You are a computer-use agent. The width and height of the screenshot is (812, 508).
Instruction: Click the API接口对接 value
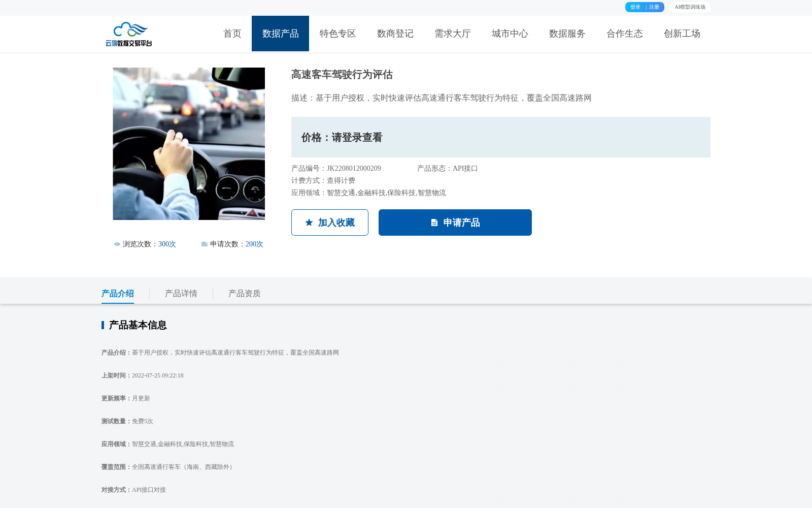(x=149, y=490)
